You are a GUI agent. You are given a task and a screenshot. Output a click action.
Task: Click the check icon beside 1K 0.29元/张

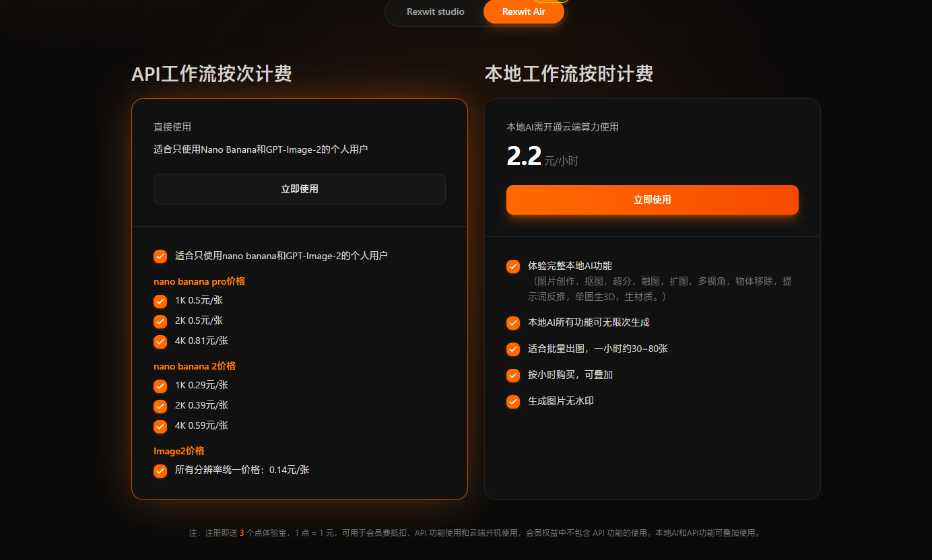[x=160, y=386]
